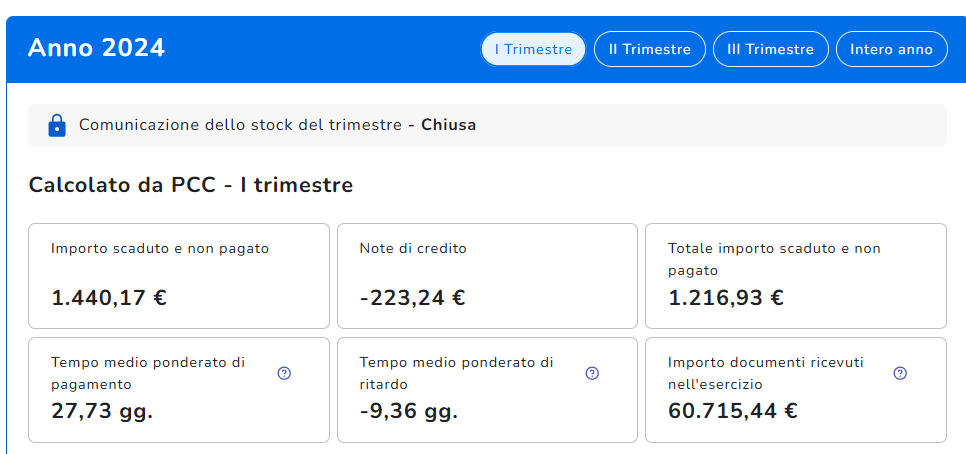
Task: Switch to the III Trimestre tab
Action: click(x=770, y=49)
